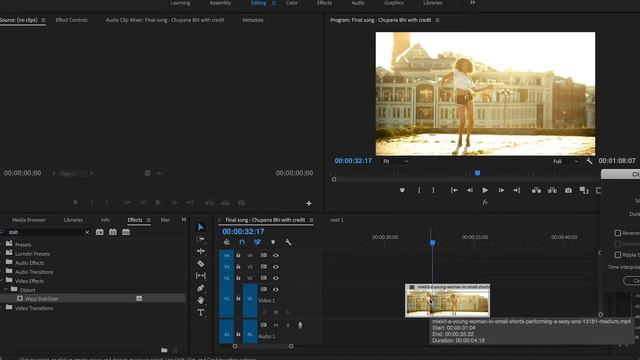Play the sequence in Program Monitor

pos(485,190)
